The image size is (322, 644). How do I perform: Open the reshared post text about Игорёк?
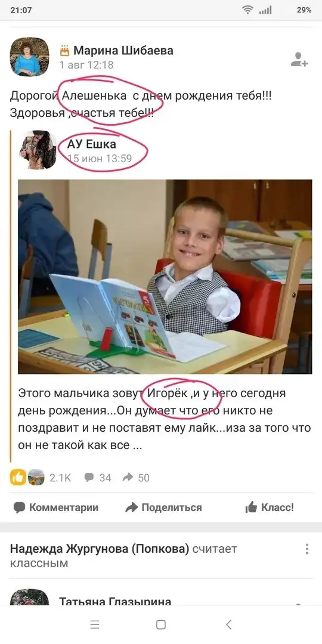coord(165,419)
